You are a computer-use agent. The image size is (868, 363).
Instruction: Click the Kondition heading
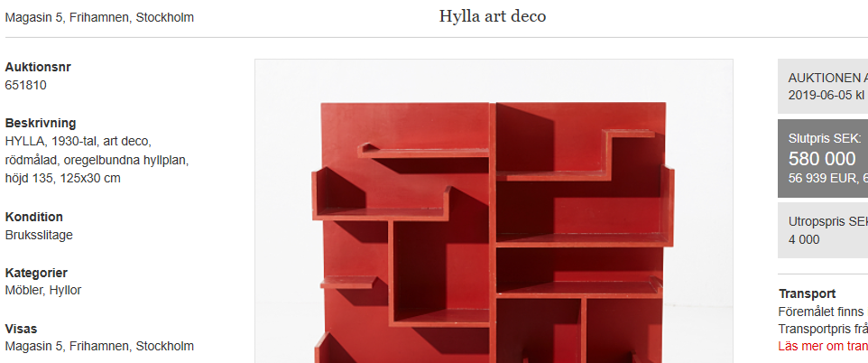33,217
